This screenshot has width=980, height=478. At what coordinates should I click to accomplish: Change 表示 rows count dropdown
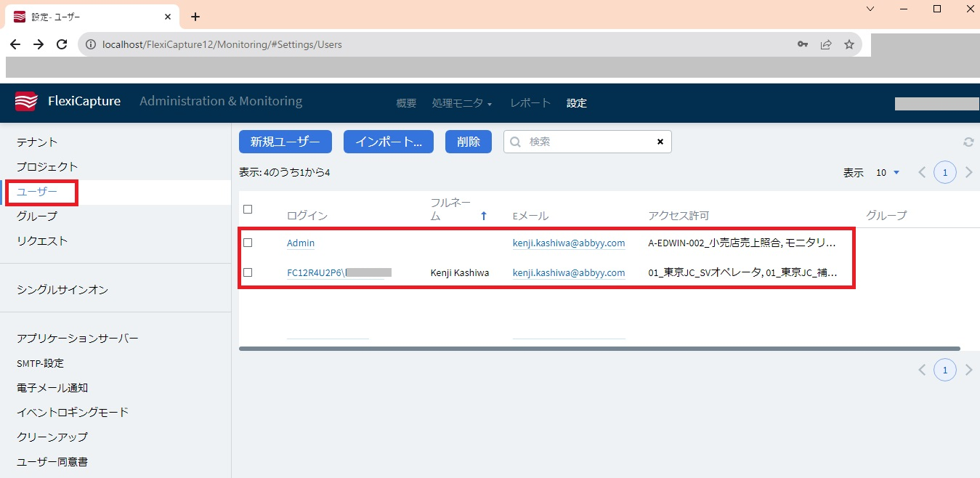tap(888, 173)
